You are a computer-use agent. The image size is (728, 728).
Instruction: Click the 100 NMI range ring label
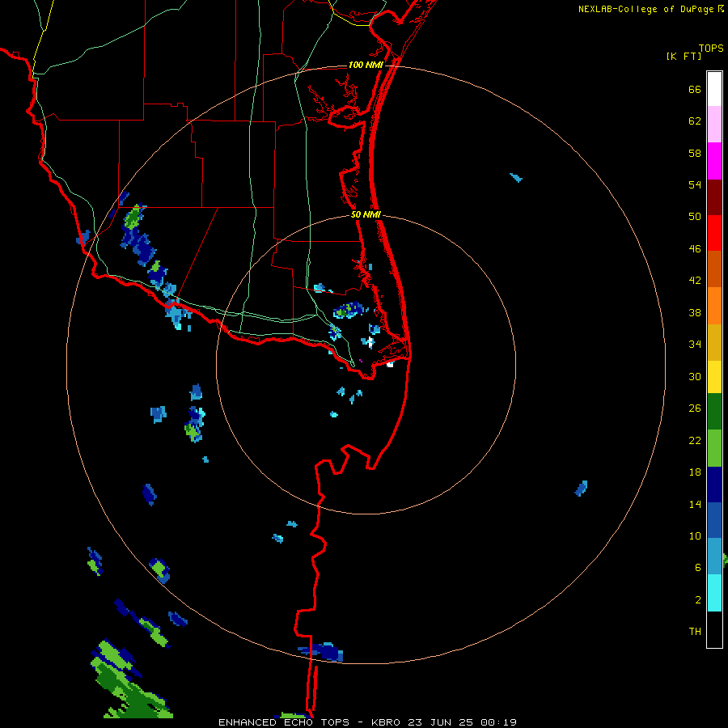[366, 65]
